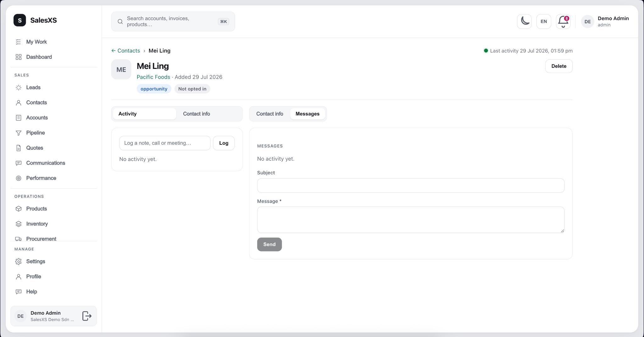Image resolution: width=644 pixels, height=337 pixels.
Task: Open the Performance target icon
Action: pyautogui.click(x=19, y=178)
